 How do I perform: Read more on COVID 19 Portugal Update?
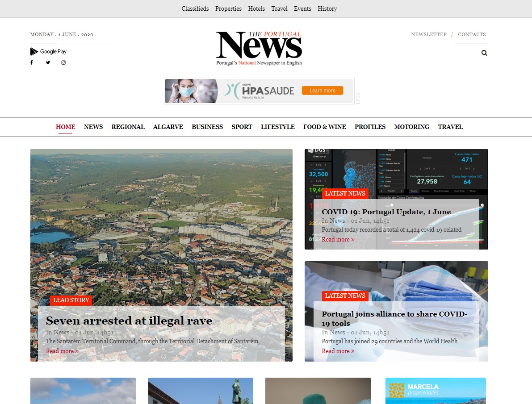(338, 239)
